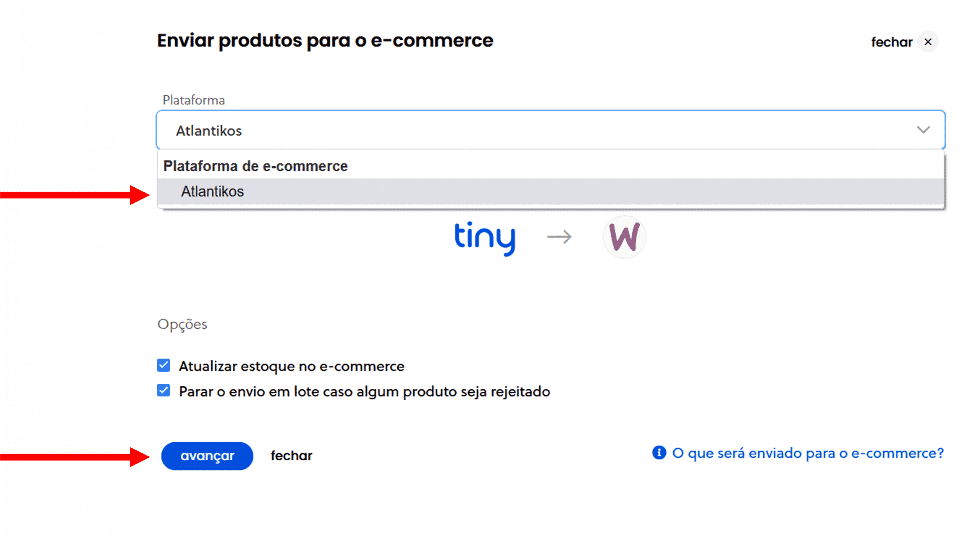
Task: Click the Plataforma field label
Action: pyautogui.click(x=194, y=100)
